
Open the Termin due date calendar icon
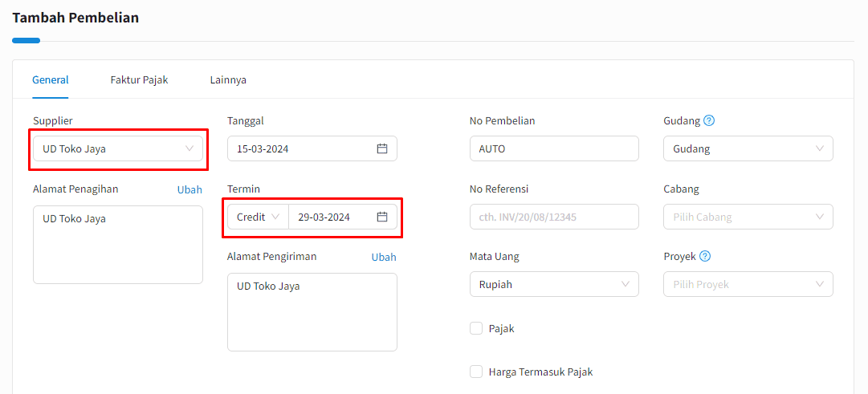(382, 217)
